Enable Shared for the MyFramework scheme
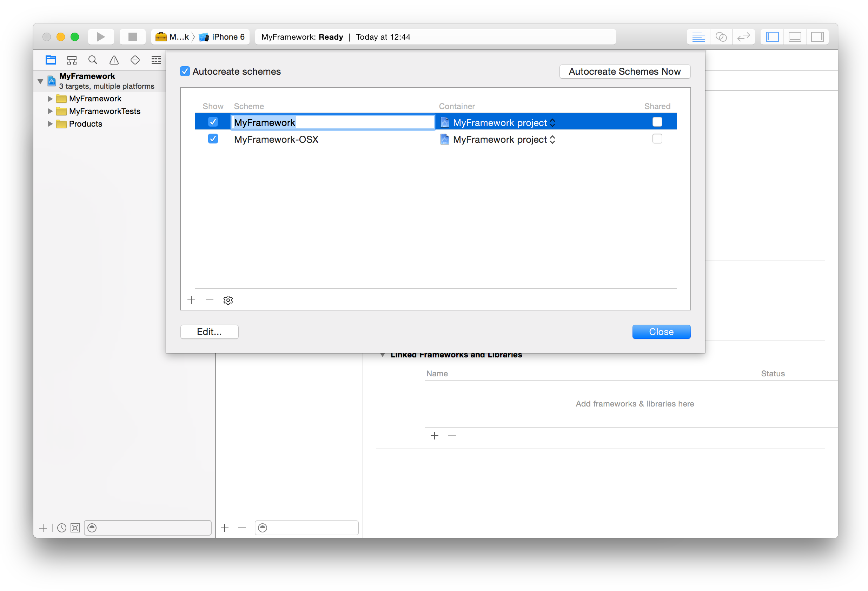This screenshot has height=591, width=868. pyautogui.click(x=657, y=122)
